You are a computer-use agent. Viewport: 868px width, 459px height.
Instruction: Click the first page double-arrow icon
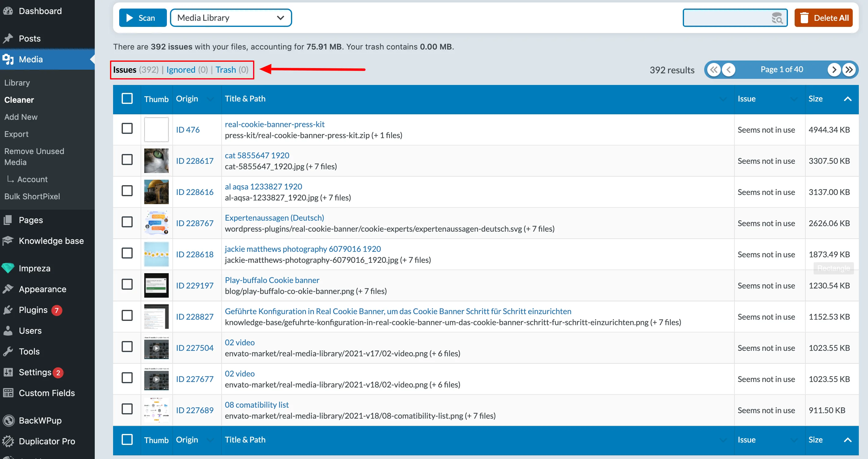point(713,70)
